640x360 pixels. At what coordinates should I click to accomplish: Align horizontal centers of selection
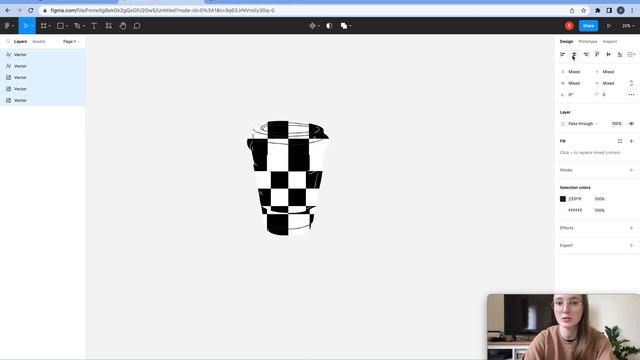click(x=574, y=54)
